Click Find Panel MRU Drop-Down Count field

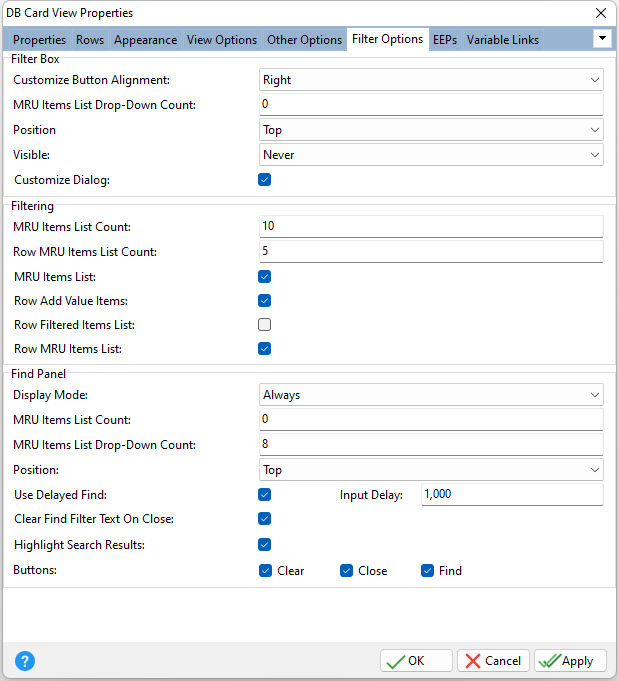click(x=431, y=444)
